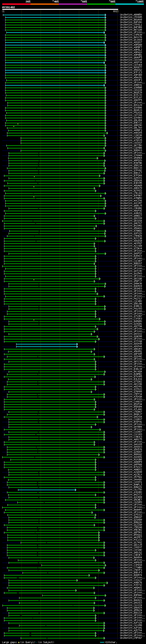
Task: Select label UniRef100_P51418
Action: pos(131,113)
